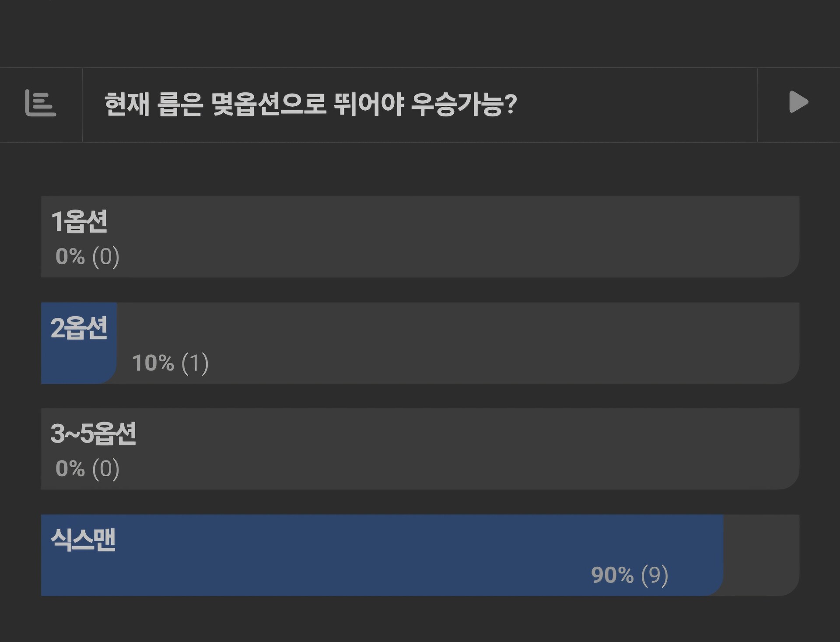Click the 0% (0) result under 3~5옵션
The height and width of the screenshot is (642, 840).
coord(87,469)
